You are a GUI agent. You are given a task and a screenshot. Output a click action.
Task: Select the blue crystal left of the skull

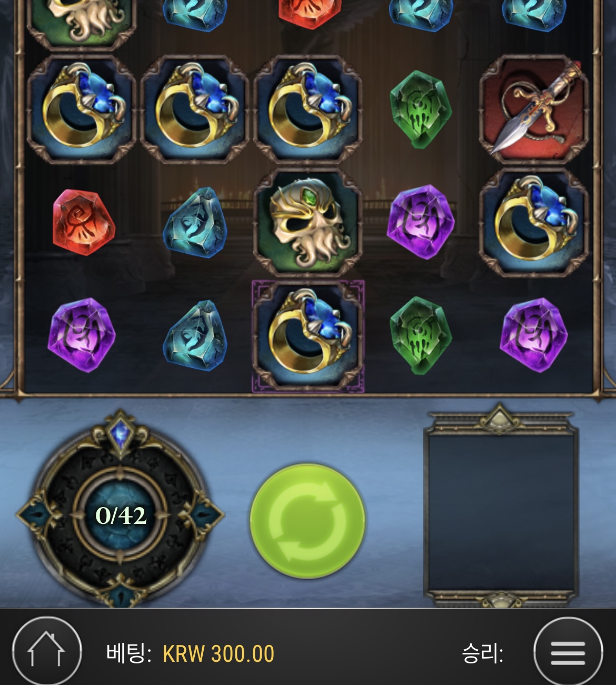click(x=195, y=223)
